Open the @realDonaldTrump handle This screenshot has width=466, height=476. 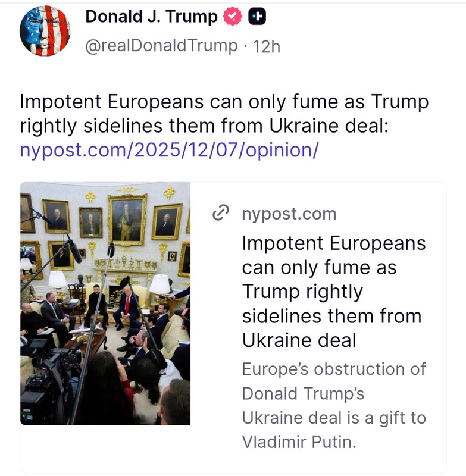[161, 46]
